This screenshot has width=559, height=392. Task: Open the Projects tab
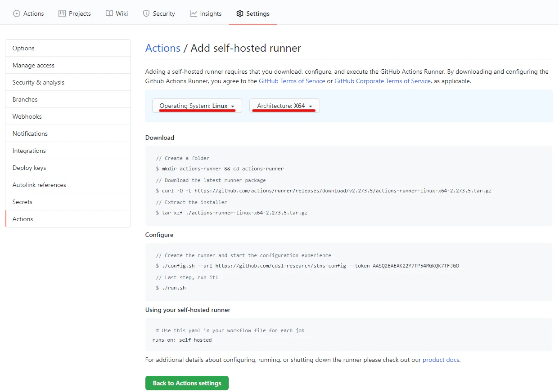click(75, 13)
